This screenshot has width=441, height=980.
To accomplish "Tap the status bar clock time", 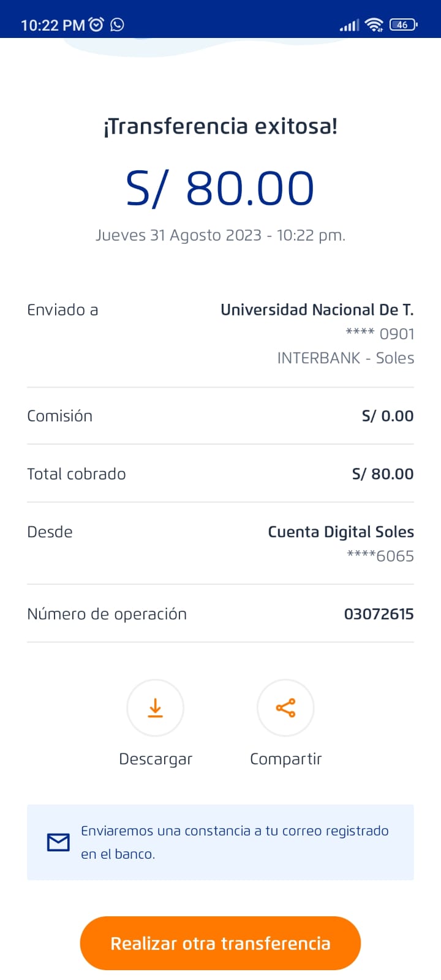I will (53, 25).
